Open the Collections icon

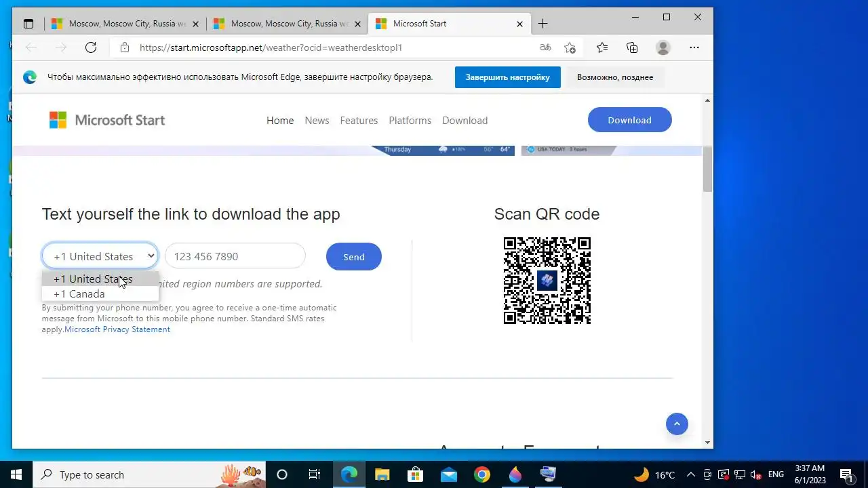pos(632,47)
